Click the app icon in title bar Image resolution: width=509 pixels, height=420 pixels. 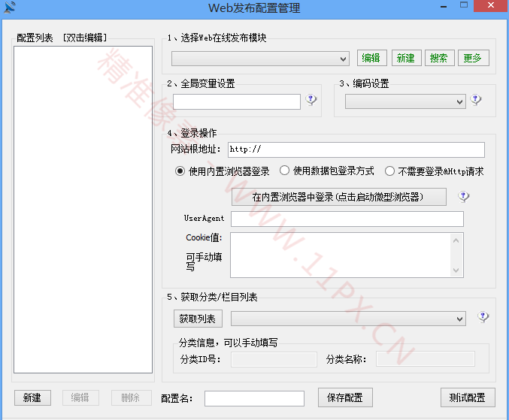pos(8,8)
